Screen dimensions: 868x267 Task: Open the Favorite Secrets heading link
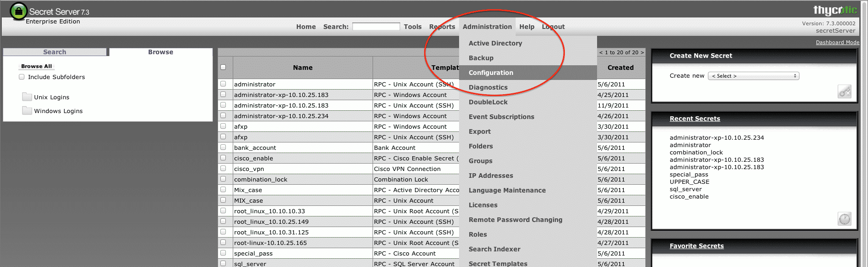(696, 246)
